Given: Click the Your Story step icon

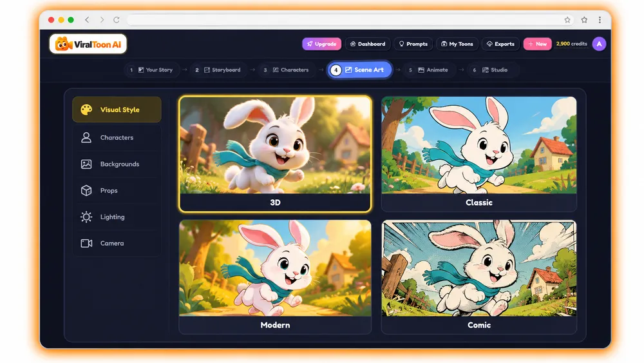Looking at the screenshot, I should tap(141, 70).
